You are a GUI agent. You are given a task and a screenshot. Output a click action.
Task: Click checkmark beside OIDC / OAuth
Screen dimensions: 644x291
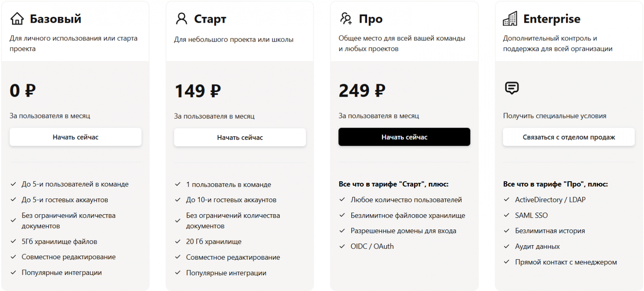342,246
